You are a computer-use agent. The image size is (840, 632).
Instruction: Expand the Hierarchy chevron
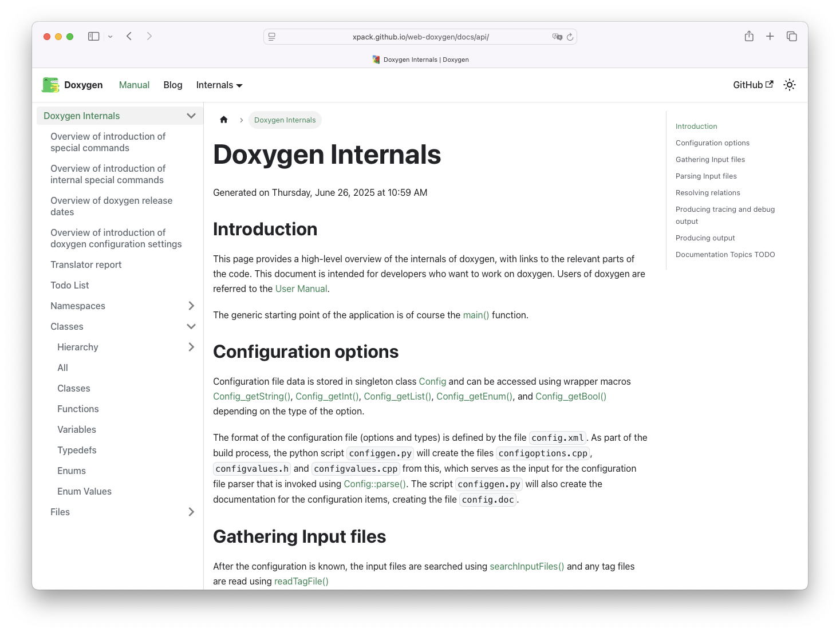point(191,347)
